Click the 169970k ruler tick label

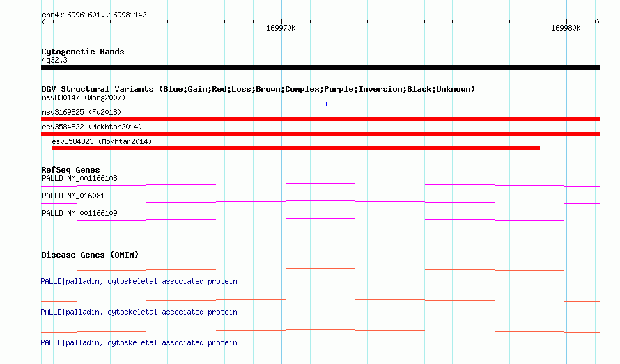[281, 28]
